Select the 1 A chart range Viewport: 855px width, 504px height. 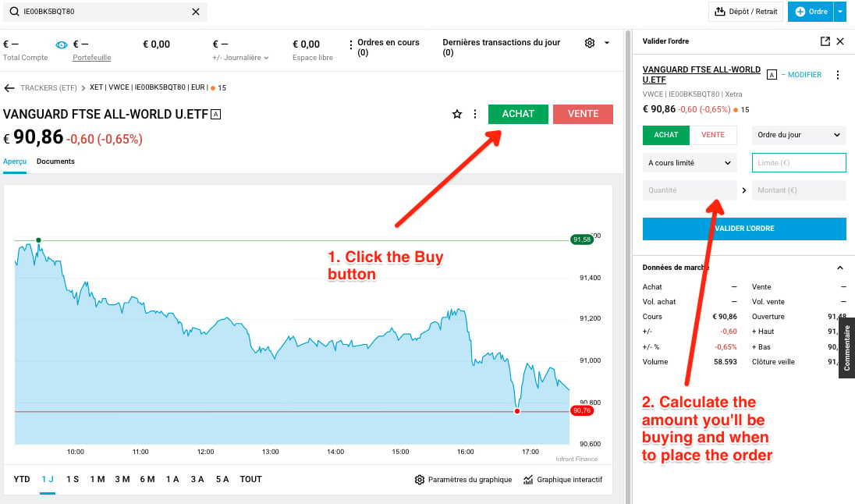(172, 480)
